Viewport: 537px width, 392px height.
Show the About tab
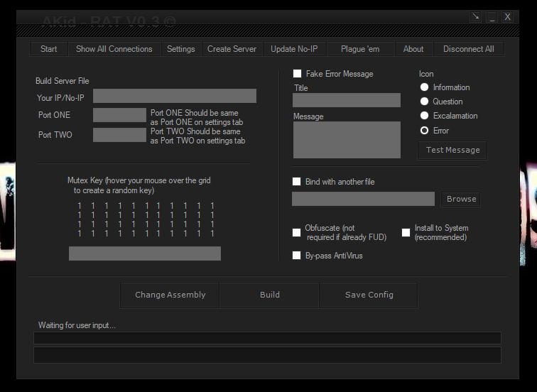coord(413,49)
